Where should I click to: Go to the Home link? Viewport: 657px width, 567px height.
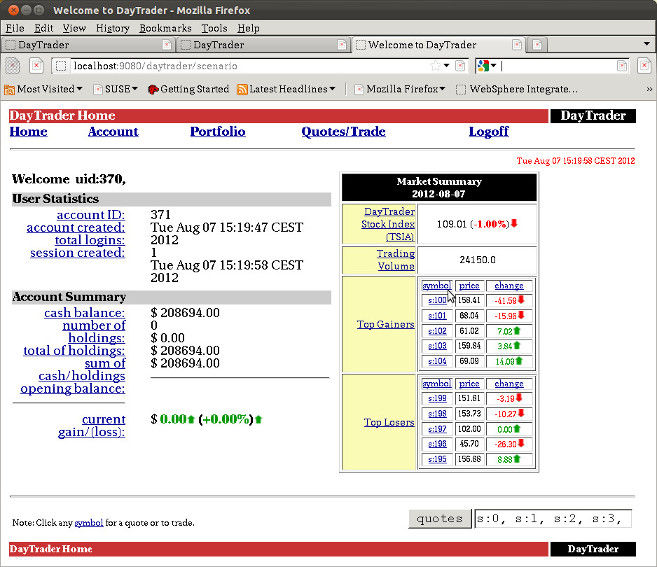pyautogui.click(x=28, y=132)
